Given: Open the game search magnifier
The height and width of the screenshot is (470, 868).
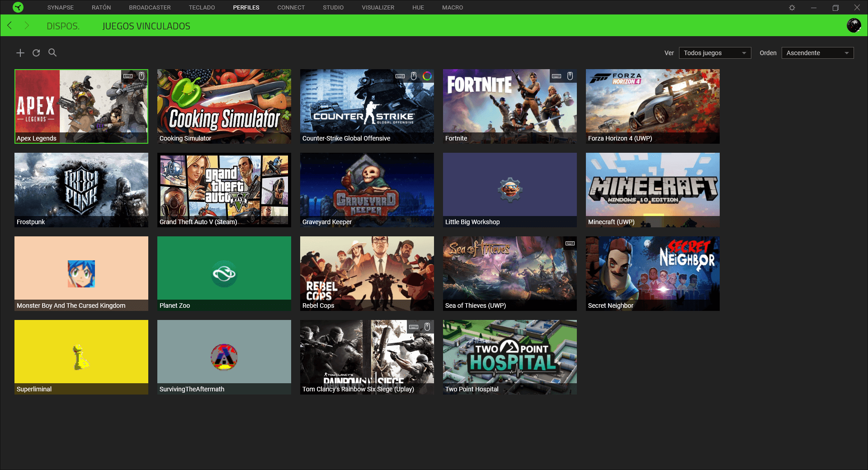Looking at the screenshot, I should (52, 52).
